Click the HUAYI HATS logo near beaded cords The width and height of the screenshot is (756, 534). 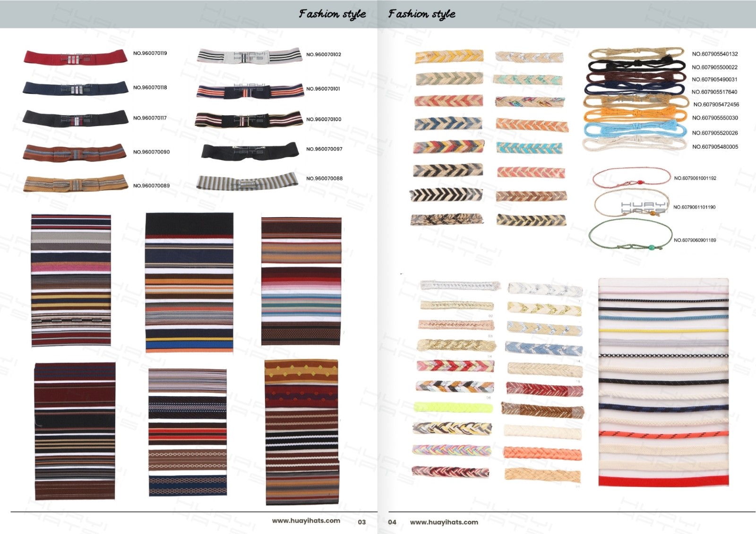pos(644,207)
